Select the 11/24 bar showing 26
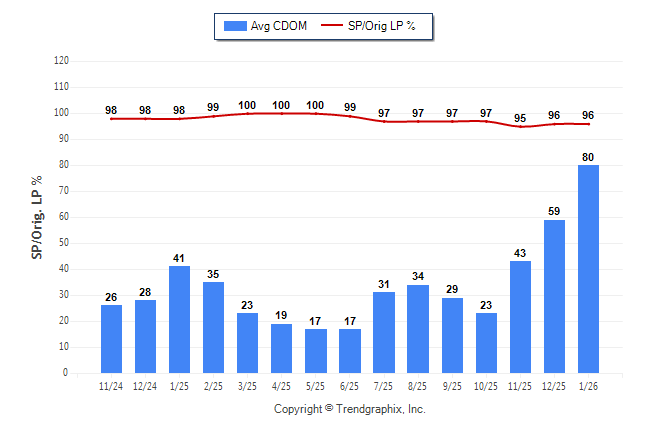The image size is (646, 434). tap(112, 339)
